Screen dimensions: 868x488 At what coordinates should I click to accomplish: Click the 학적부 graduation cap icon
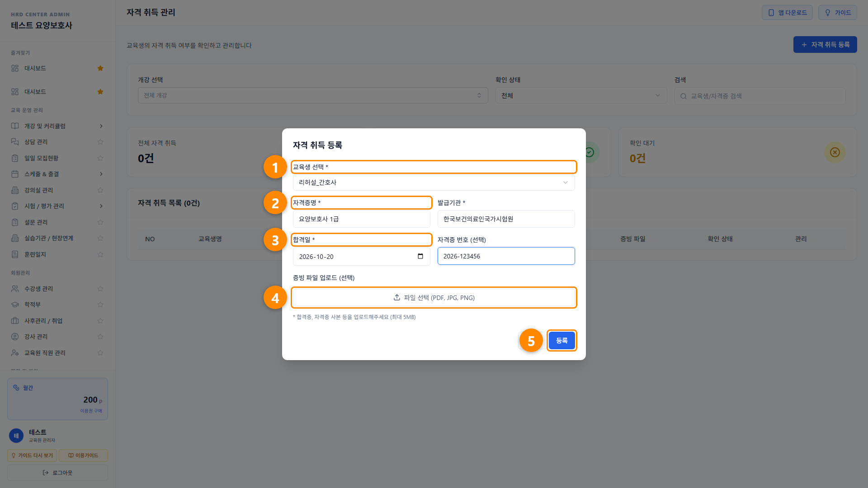click(15, 305)
